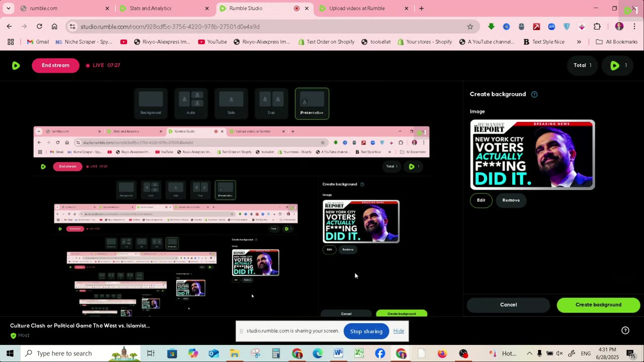This screenshot has width=644, height=362.
Task: Toggle the taskbar volume mute icon
Action: [559, 353]
